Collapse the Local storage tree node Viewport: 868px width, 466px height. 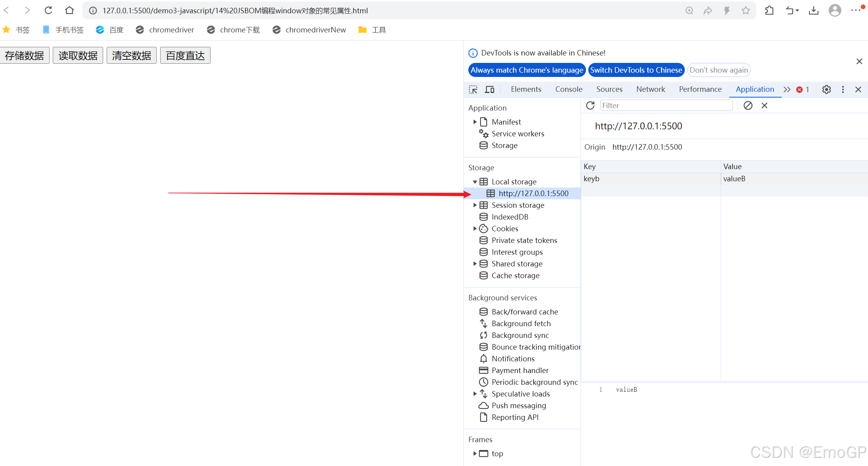click(x=475, y=182)
